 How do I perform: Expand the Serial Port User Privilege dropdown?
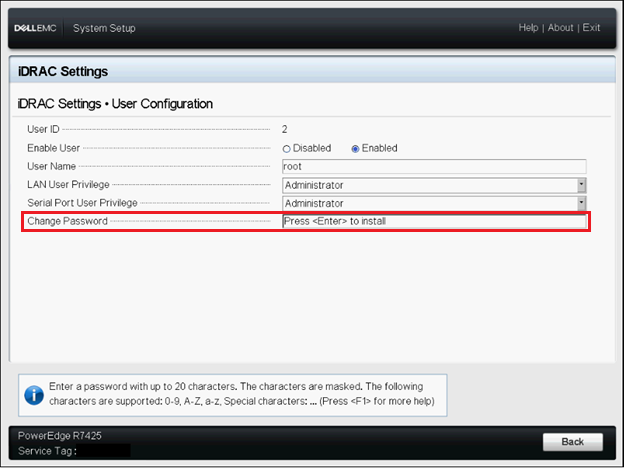click(x=581, y=203)
